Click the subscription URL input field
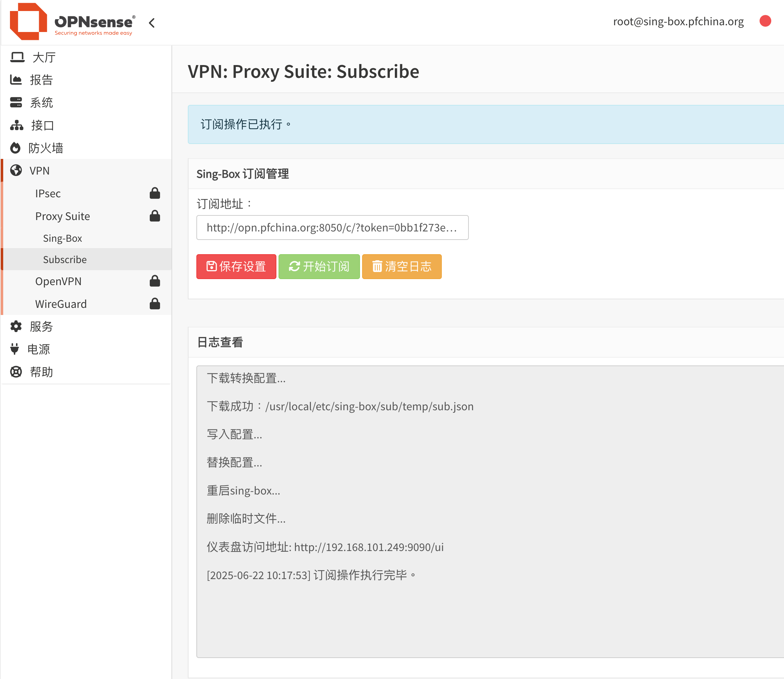Image resolution: width=784 pixels, height=679 pixels. tap(332, 228)
